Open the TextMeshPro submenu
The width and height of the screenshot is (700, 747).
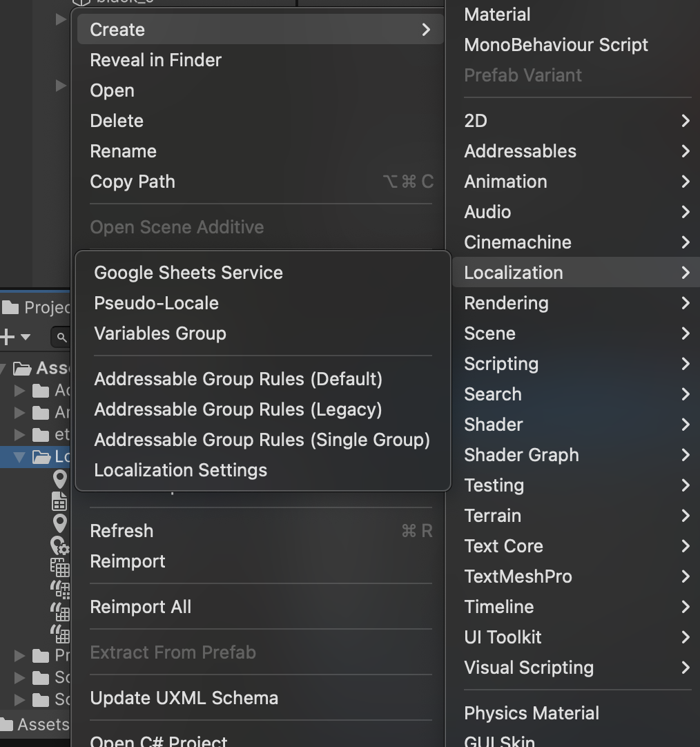tap(576, 576)
